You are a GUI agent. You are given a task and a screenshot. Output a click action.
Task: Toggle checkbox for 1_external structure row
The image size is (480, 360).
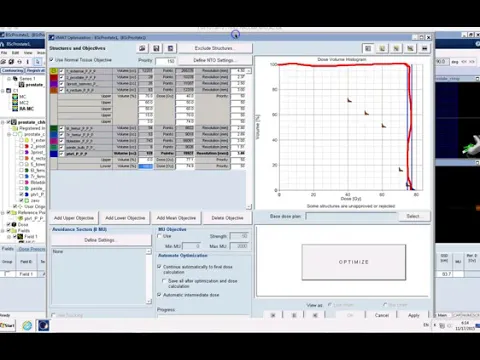tap(62, 71)
